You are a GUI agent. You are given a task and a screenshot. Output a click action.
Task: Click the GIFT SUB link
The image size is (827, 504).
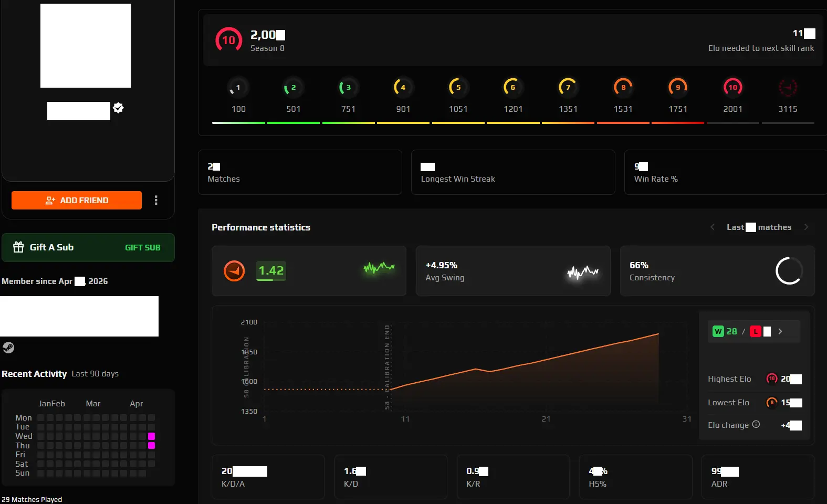click(143, 247)
